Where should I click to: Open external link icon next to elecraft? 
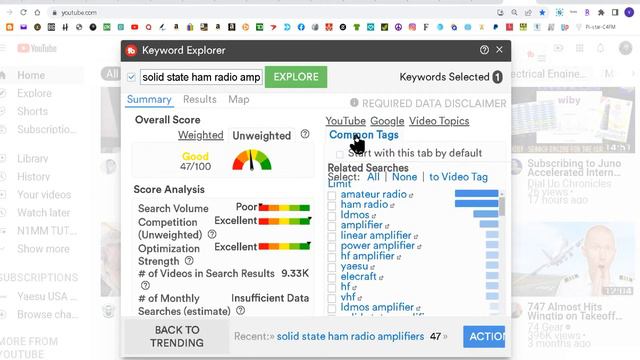(x=381, y=278)
